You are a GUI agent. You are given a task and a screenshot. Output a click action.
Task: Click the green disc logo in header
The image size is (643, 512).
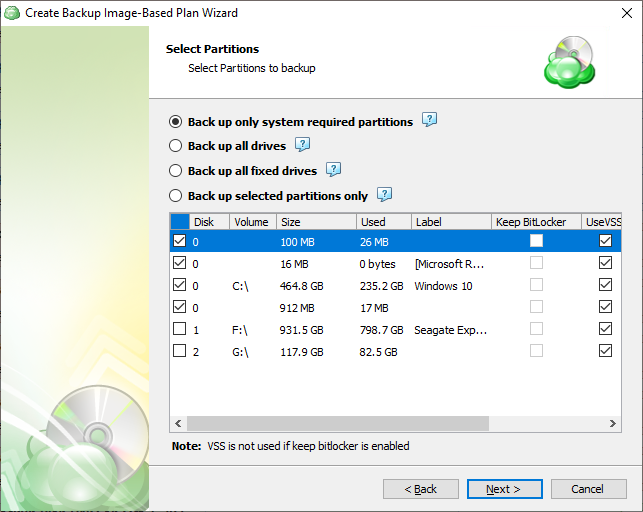(x=568, y=62)
